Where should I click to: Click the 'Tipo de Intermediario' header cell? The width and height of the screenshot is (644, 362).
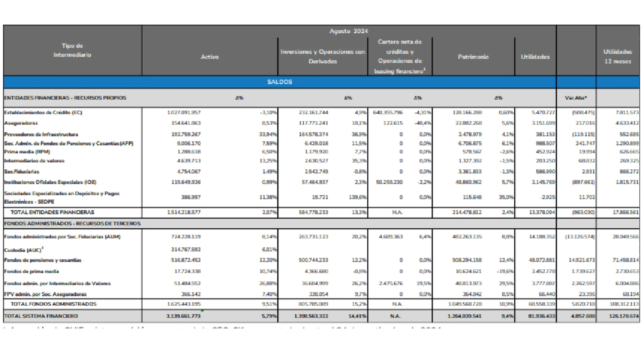tap(72, 50)
